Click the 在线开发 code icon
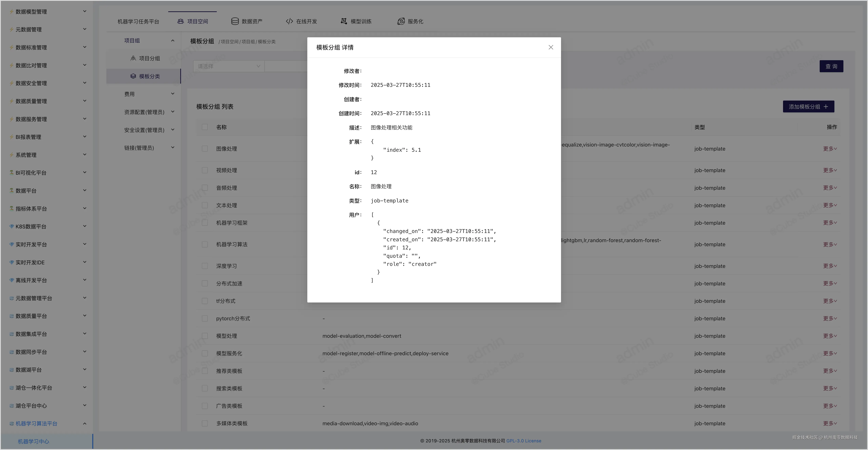Image resolution: width=868 pixels, height=450 pixels. tap(289, 21)
